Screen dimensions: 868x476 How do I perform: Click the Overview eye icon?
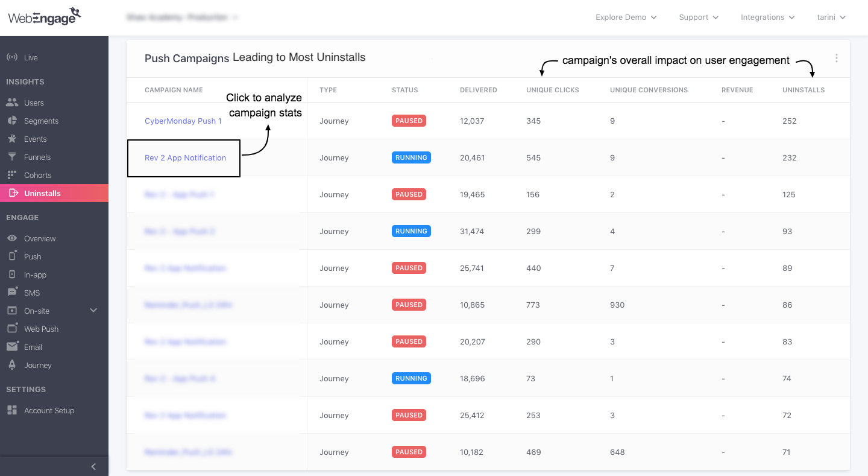(12, 238)
